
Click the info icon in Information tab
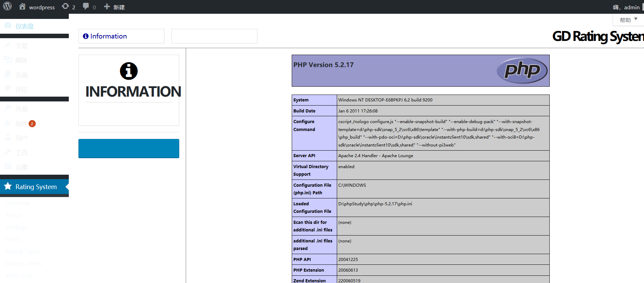point(86,36)
